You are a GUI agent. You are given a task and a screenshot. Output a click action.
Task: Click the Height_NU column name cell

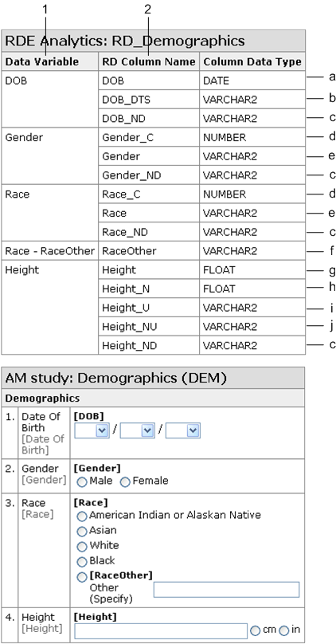[x=149, y=327]
